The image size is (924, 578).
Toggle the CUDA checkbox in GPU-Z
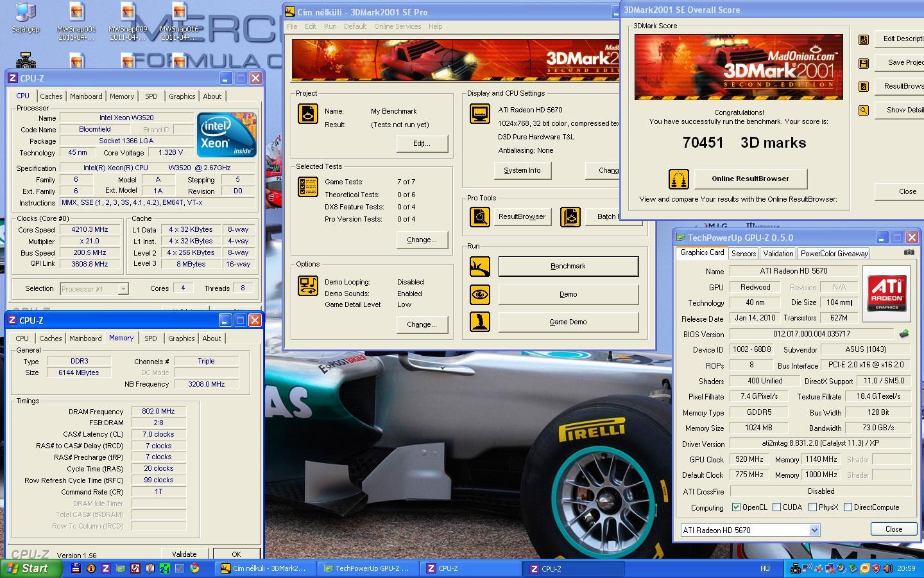coord(776,507)
